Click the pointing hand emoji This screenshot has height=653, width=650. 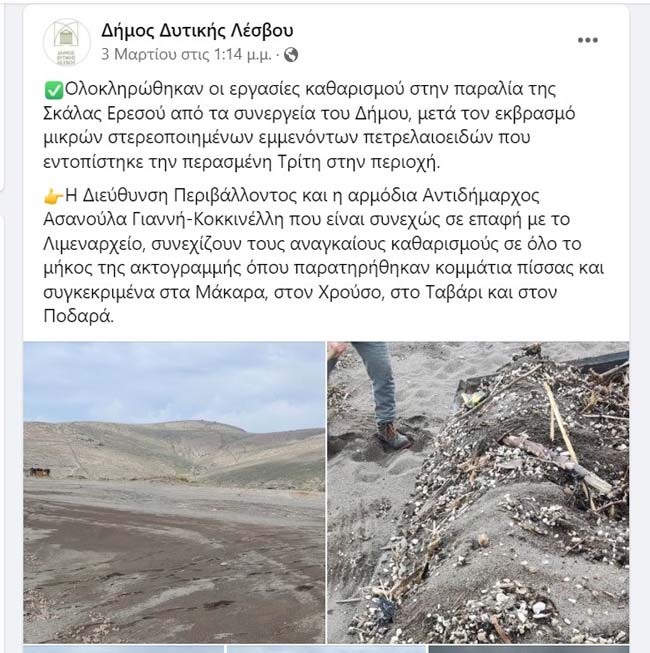pos(54,196)
